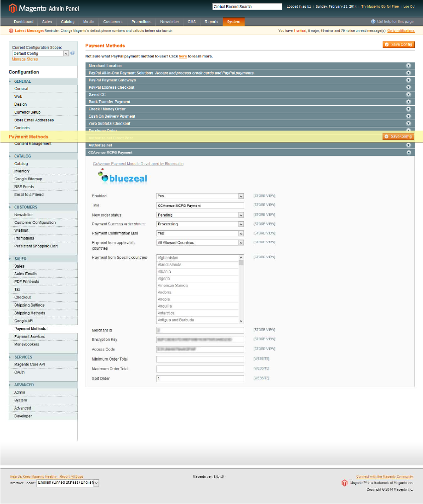Click the Get help for this page icon
Viewport: 423px width, 504px height.
[373, 22]
